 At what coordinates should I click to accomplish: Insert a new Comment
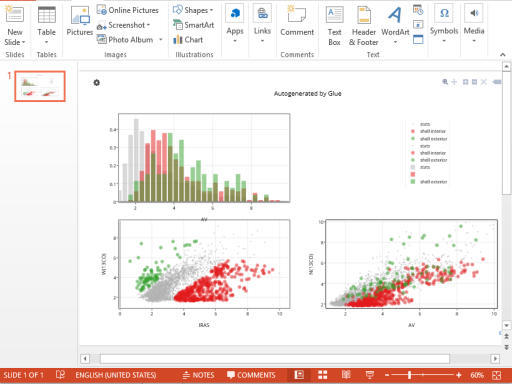point(297,21)
